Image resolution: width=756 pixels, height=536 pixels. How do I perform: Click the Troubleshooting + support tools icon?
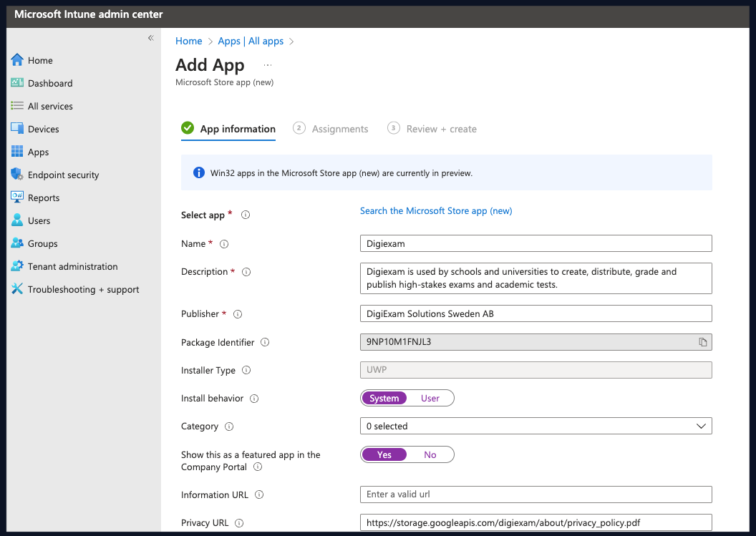pyautogui.click(x=17, y=288)
